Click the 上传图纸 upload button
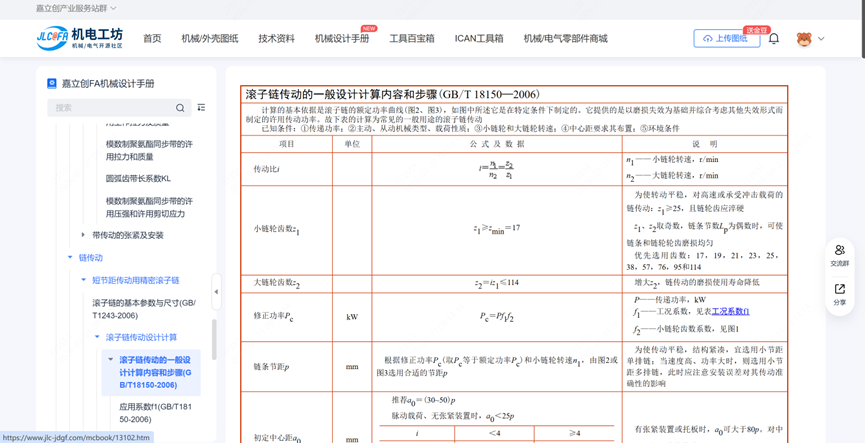 (726, 39)
